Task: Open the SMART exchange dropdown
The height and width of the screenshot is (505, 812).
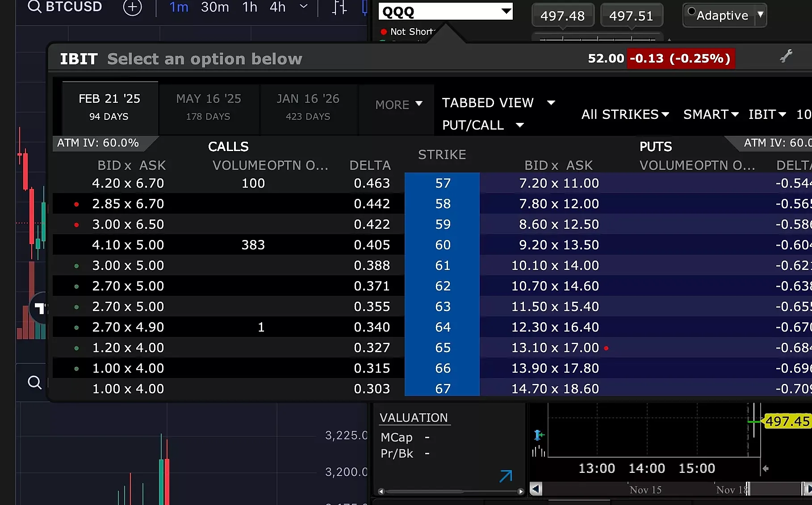Action: coord(711,114)
